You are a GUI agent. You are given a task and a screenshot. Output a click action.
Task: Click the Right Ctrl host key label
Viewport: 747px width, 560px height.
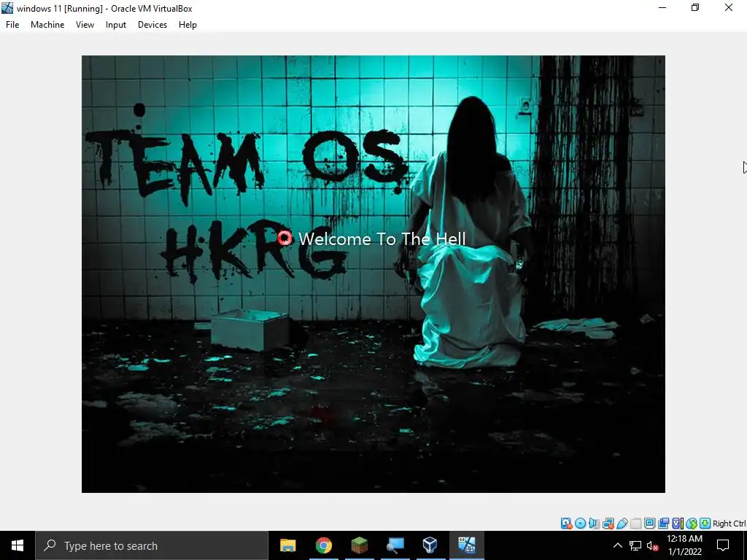[729, 524]
